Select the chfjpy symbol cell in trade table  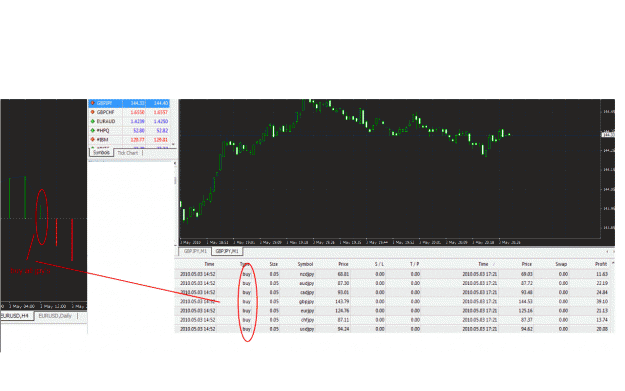click(307, 320)
